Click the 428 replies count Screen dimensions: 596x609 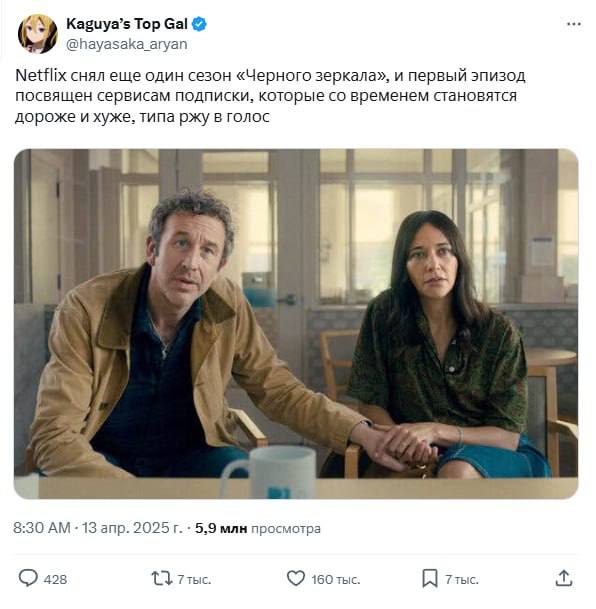(x=56, y=579)
